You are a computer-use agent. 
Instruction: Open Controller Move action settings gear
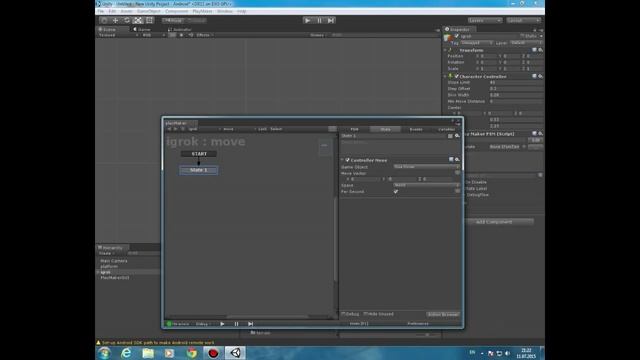(x=457, y=160)
